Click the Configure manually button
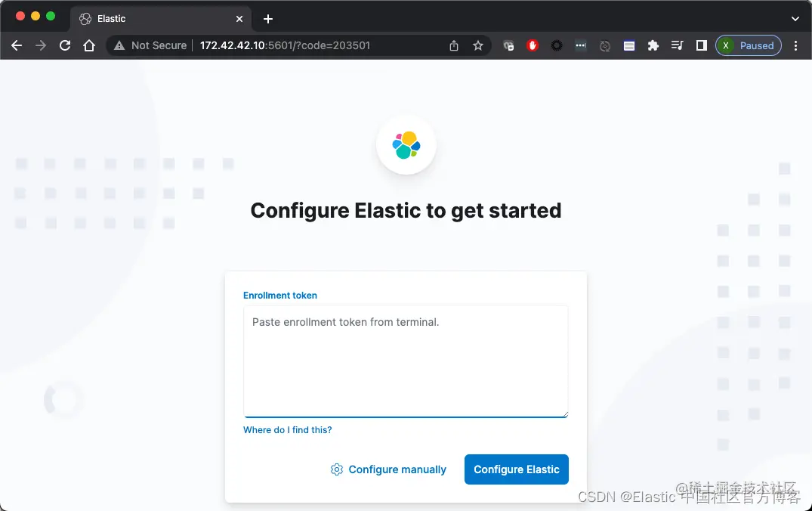 click(x=388, y=469)
